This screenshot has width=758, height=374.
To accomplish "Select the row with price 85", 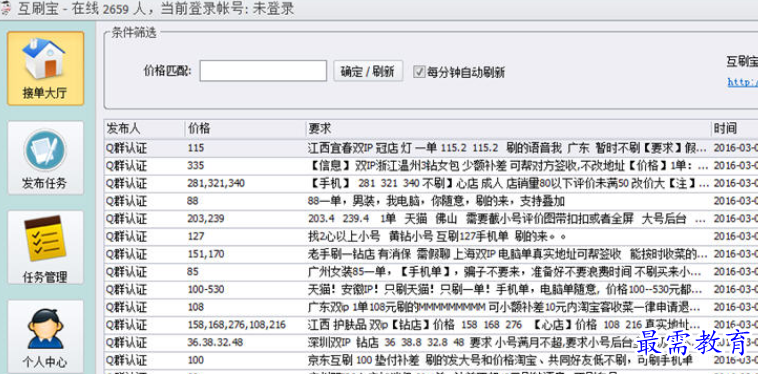I will click(x=431, y=272).
